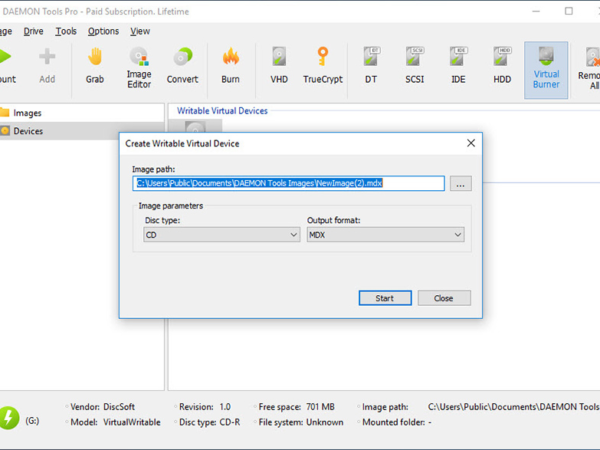Click the green Mount arrow icon
The image size is (600, 450).
[5, 56]
